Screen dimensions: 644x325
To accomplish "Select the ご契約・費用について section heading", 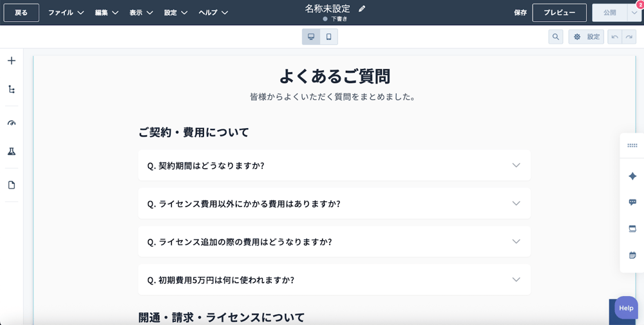I will coord(194,132).
